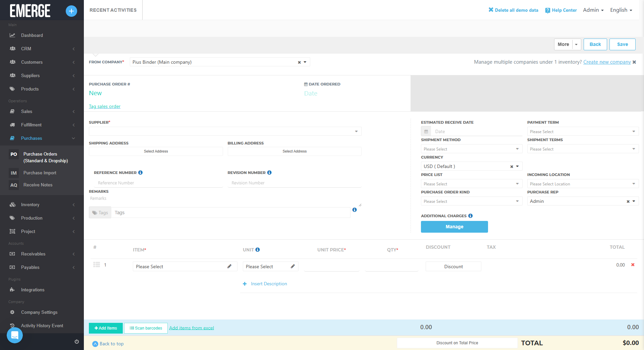Switch to the Recent Activities tab
The height and width of the screenshot is (350, 644).
pyautogui.click(x=113, y=10)
